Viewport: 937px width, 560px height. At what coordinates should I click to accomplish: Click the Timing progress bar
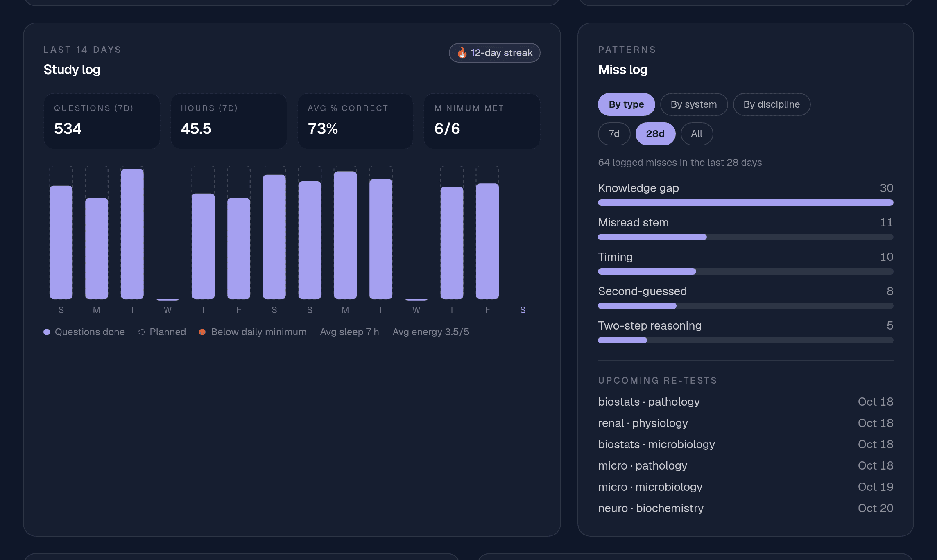pos(745,271)
